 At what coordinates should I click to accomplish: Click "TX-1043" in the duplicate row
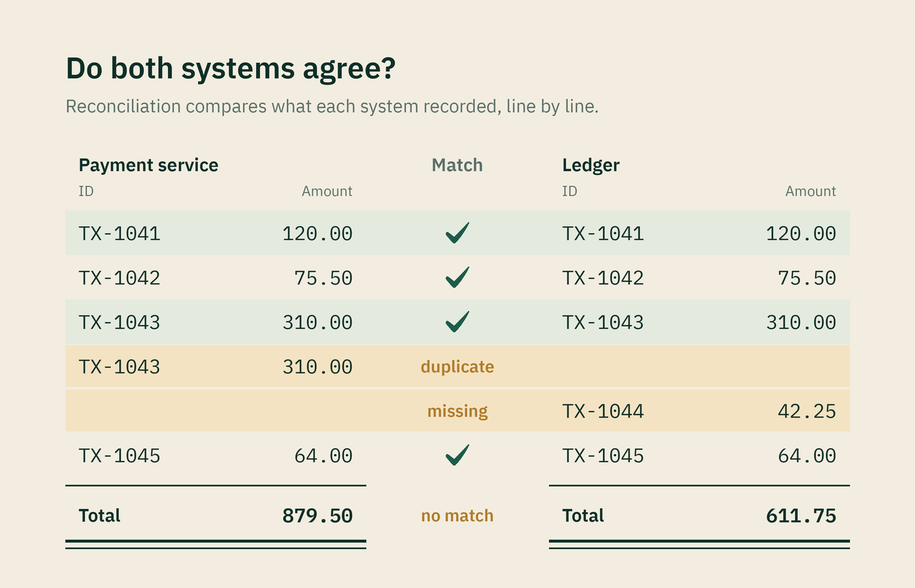pyautogui.click(x=120, y=367)
